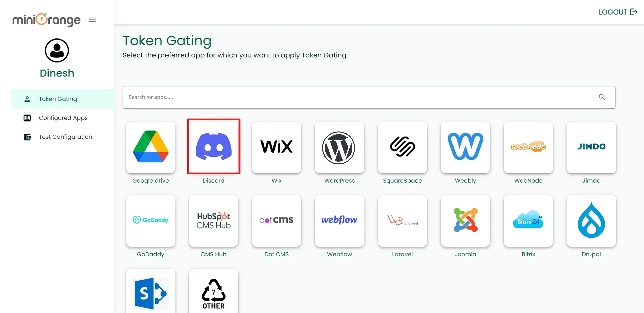Click the Drupal label text

tap(591, 254)
